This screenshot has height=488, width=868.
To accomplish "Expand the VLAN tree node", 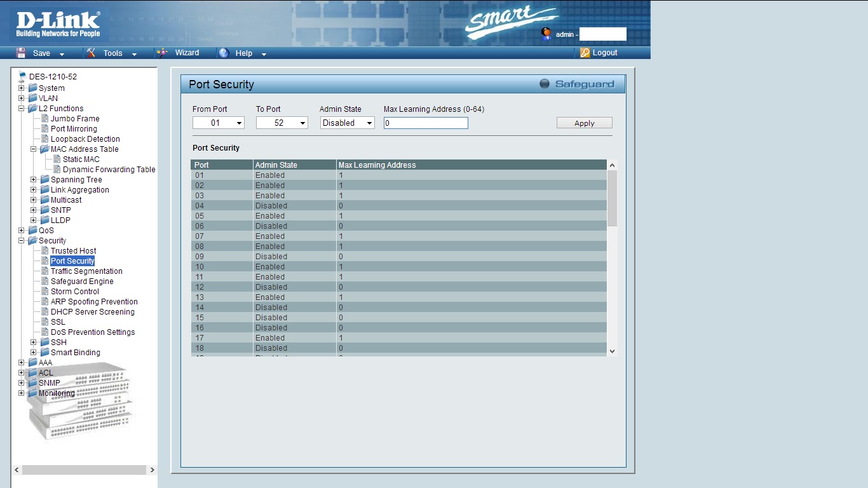I will pyautogui.click(x=21, y=98).
